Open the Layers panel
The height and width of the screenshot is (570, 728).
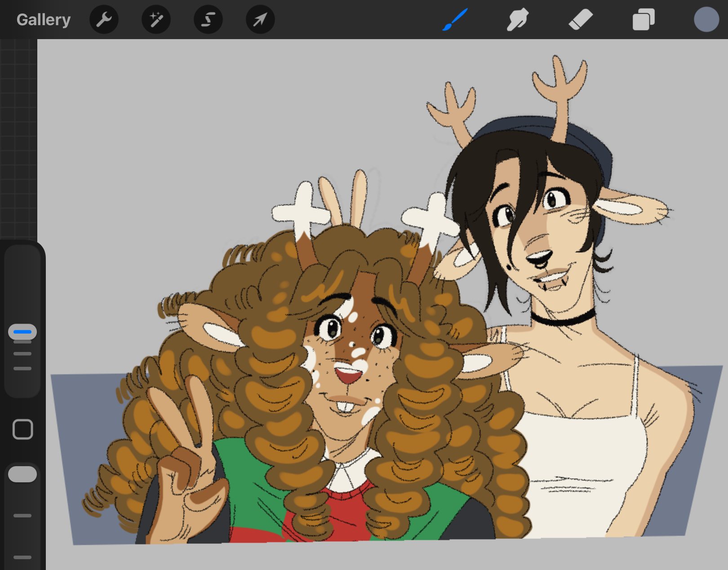tap(643, 20)
